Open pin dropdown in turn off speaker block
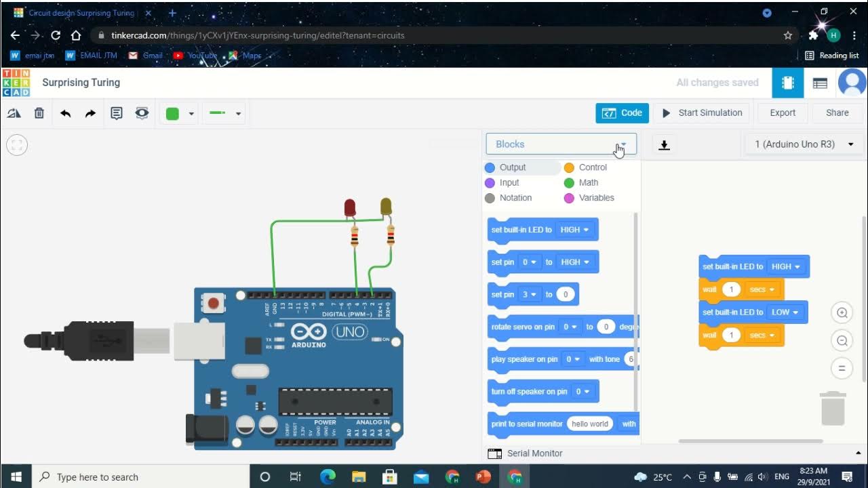Screen dimensions: 868x488 583,392
